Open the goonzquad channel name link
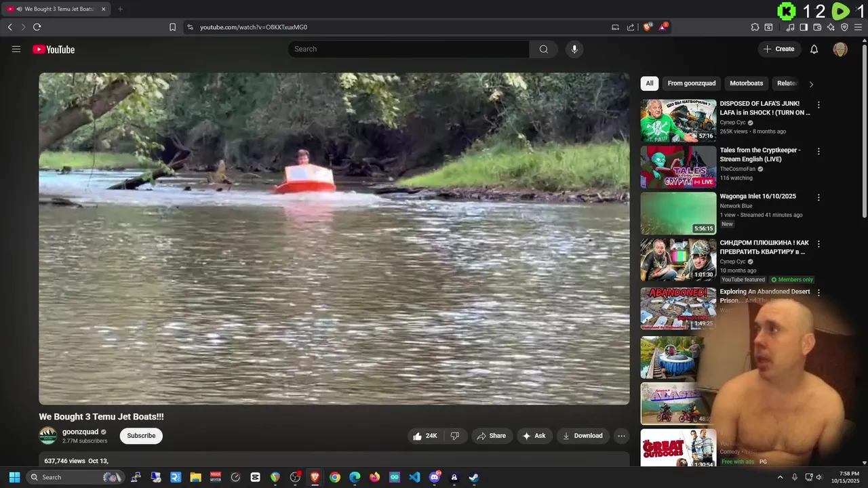 tap(80, 432)
